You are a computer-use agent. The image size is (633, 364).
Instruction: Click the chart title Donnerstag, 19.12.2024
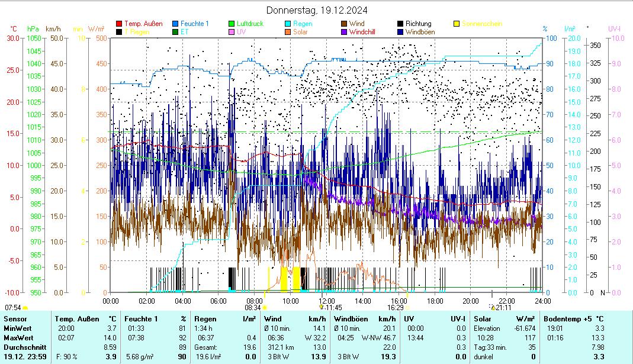(x=316, y=10)
